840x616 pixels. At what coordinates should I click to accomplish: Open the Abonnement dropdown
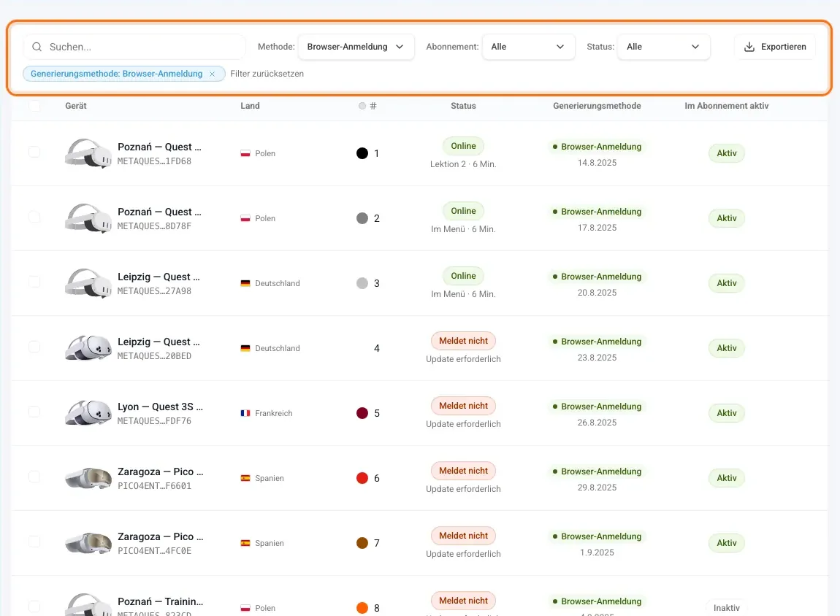coord(528,47)
